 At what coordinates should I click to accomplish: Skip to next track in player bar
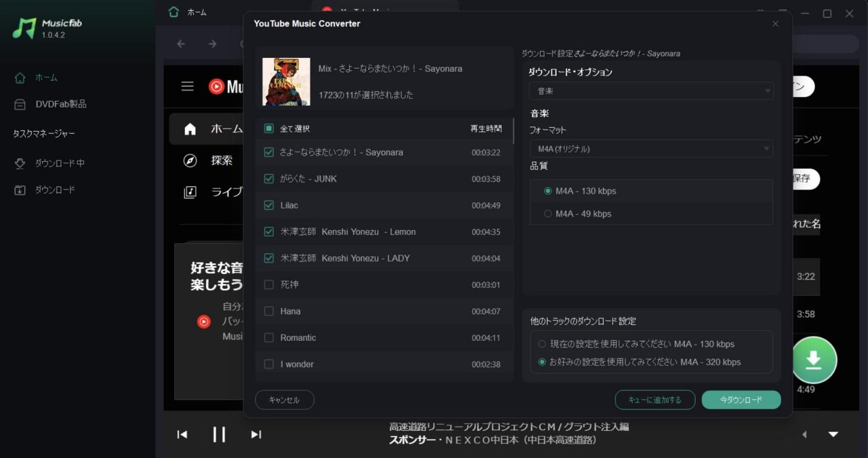click(256, 434)
